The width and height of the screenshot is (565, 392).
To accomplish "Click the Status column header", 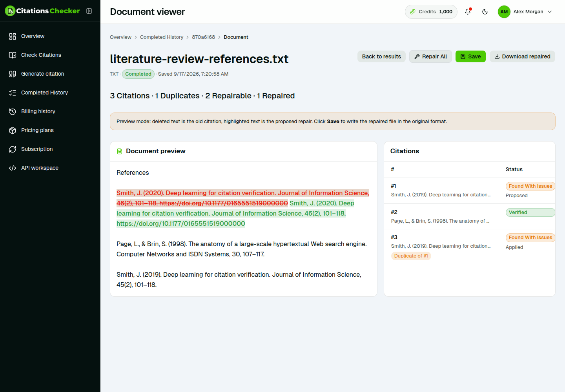I will coord(514,169).
